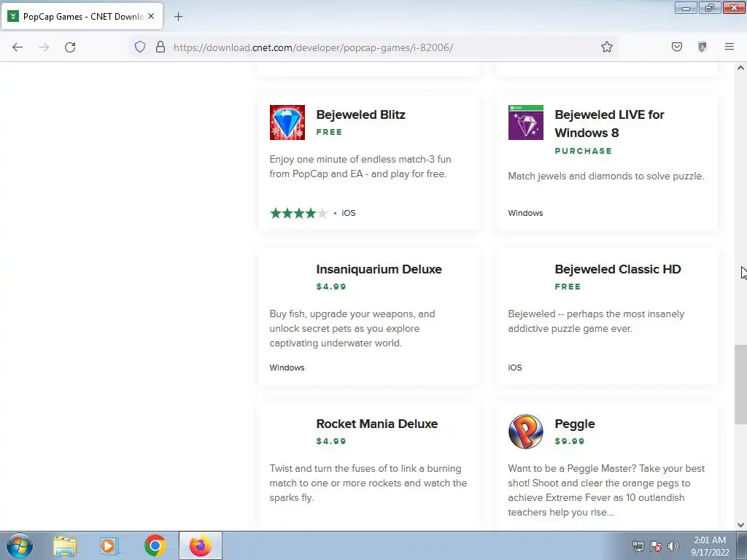747x560 pixels.
Task: Click the page scrollbar down arrow
Action: click(740, 525)
